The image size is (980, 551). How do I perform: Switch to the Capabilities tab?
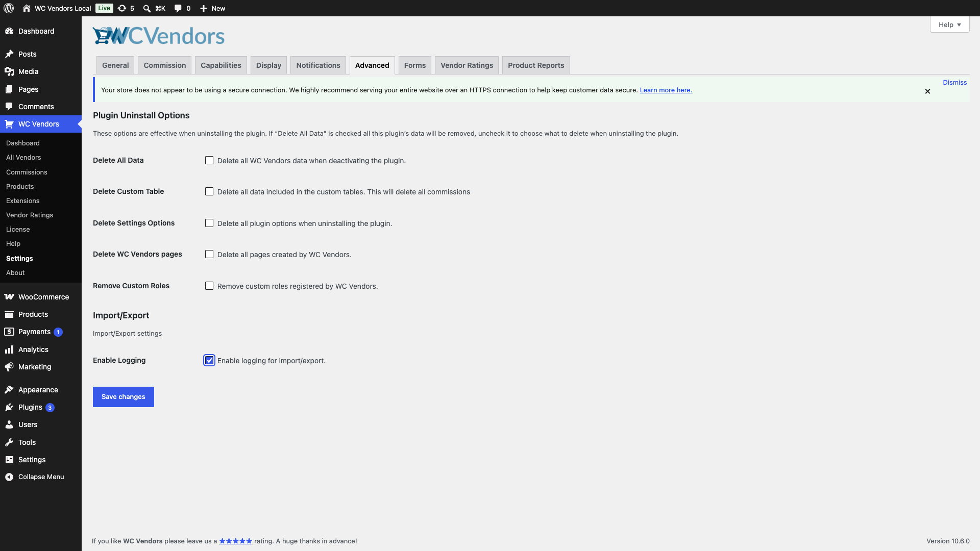pos(221,65)
